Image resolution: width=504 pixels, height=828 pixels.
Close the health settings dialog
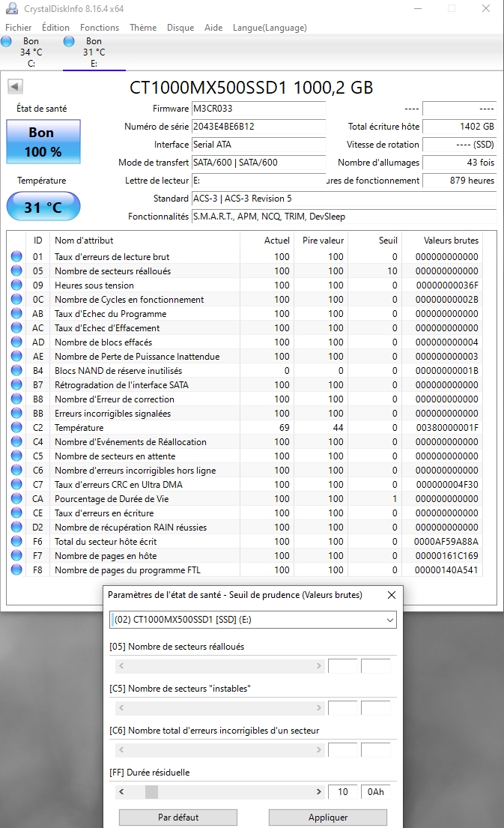392,595
